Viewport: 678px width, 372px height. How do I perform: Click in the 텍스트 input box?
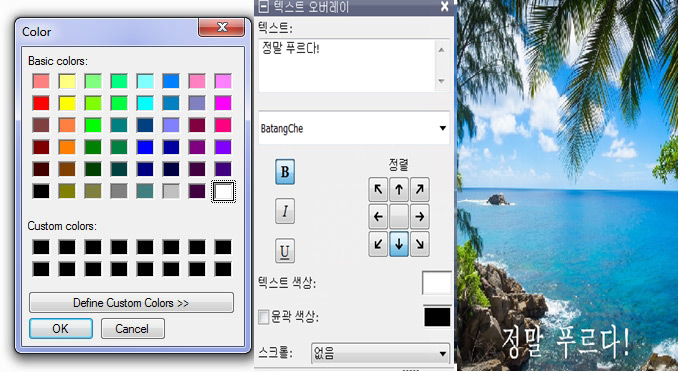[347, 65]
